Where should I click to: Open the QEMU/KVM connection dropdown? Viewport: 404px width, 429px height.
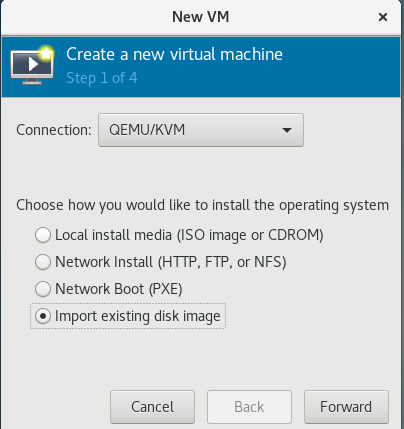click(201, 130)
